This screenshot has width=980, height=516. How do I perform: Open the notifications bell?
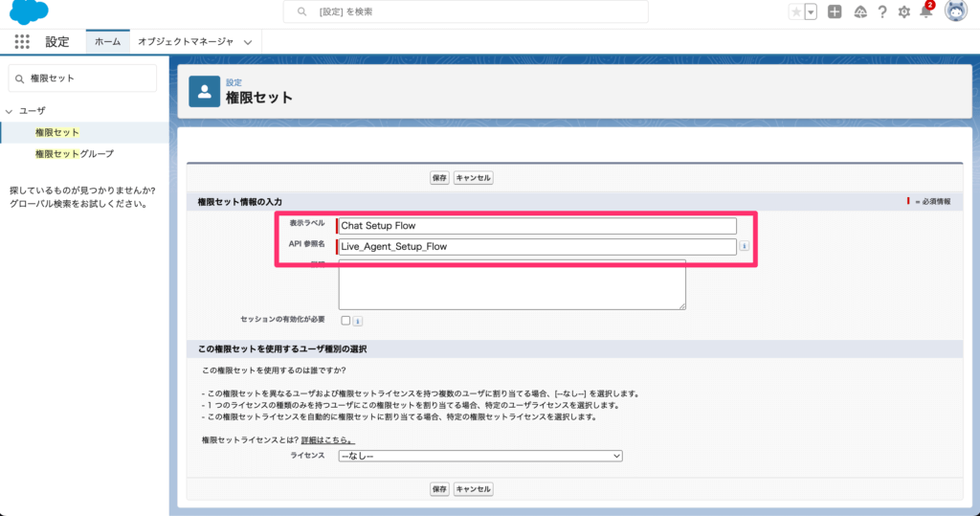925,11
